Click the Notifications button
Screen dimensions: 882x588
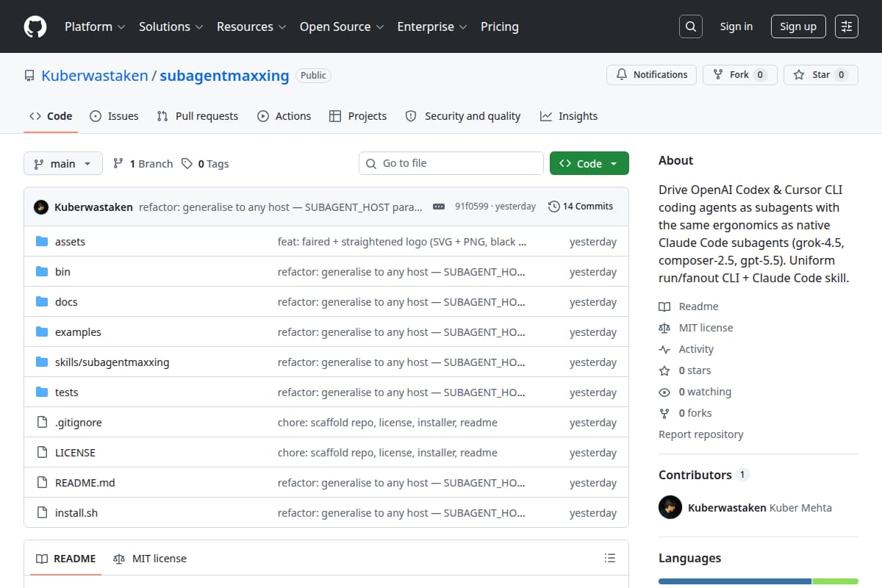point(652,75)
